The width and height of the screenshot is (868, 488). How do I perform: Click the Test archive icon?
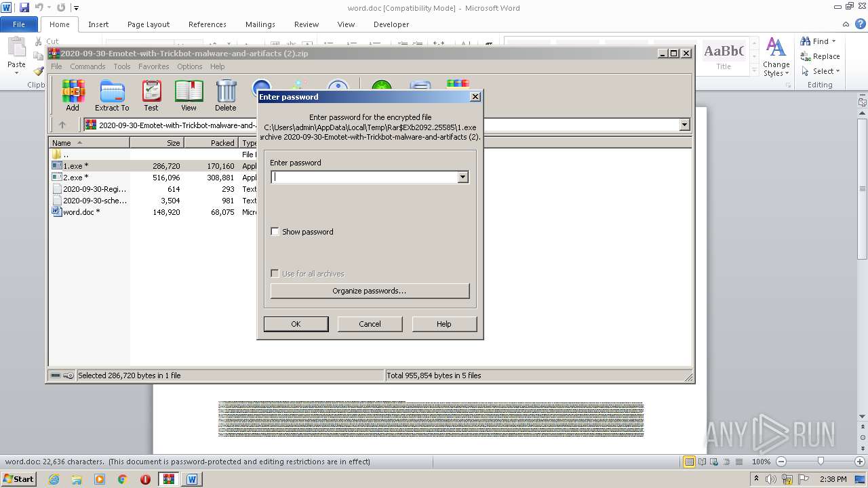click(x=151, y=96)
